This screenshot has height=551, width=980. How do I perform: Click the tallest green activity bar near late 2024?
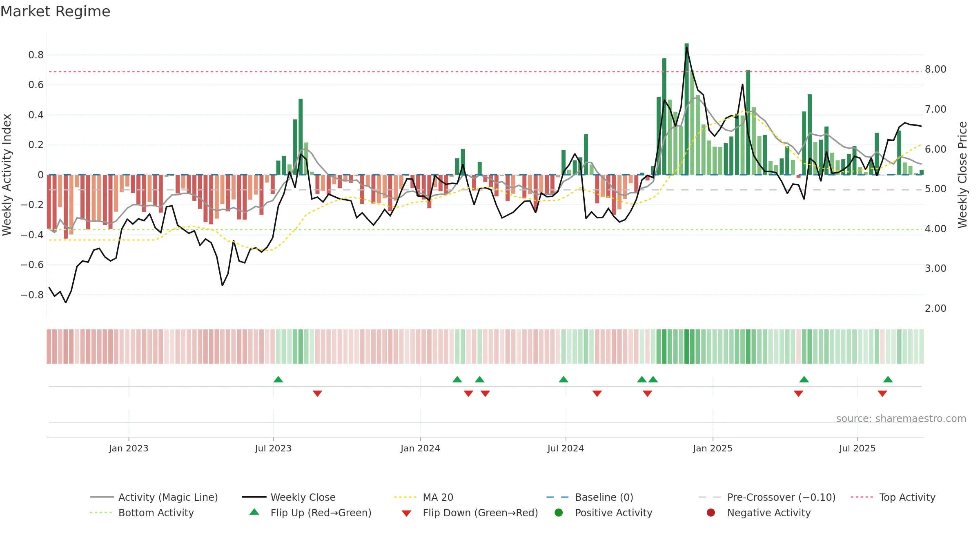pyautogui.click(x=686, y=109)
